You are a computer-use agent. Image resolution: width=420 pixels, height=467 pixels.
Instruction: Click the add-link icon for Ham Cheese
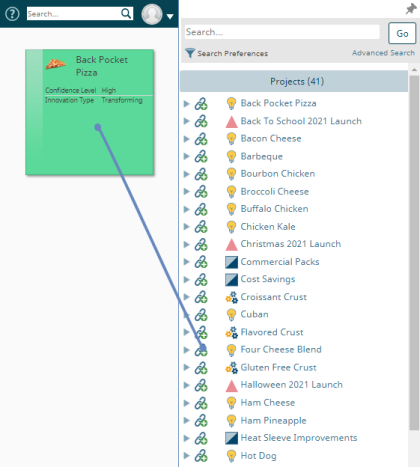(201, 403)
